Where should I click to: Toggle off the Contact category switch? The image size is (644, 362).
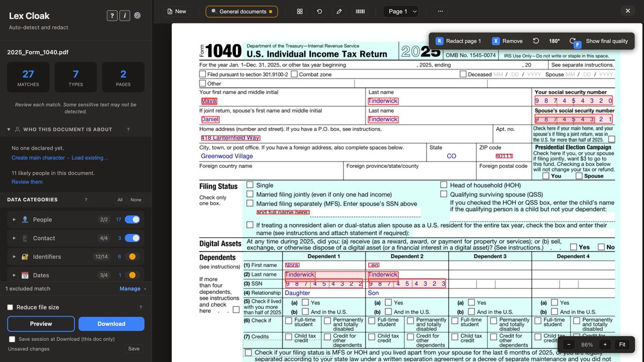[x=132, y=238]
